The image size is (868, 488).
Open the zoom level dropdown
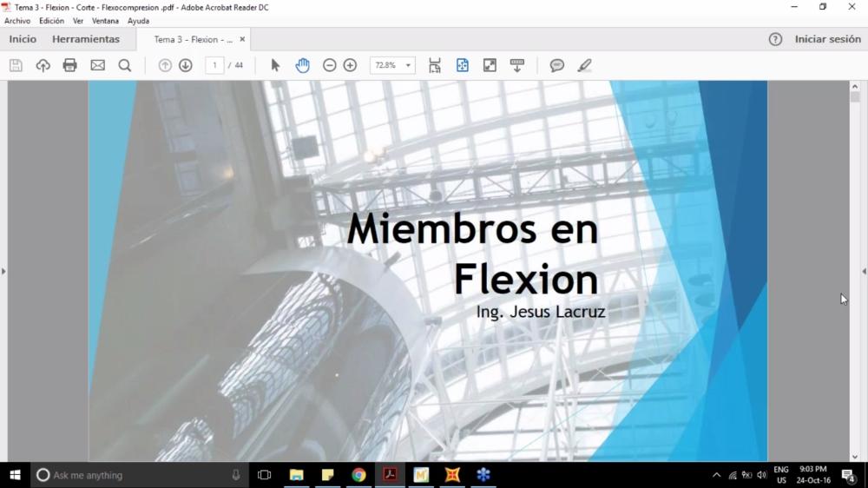[408, 65]
